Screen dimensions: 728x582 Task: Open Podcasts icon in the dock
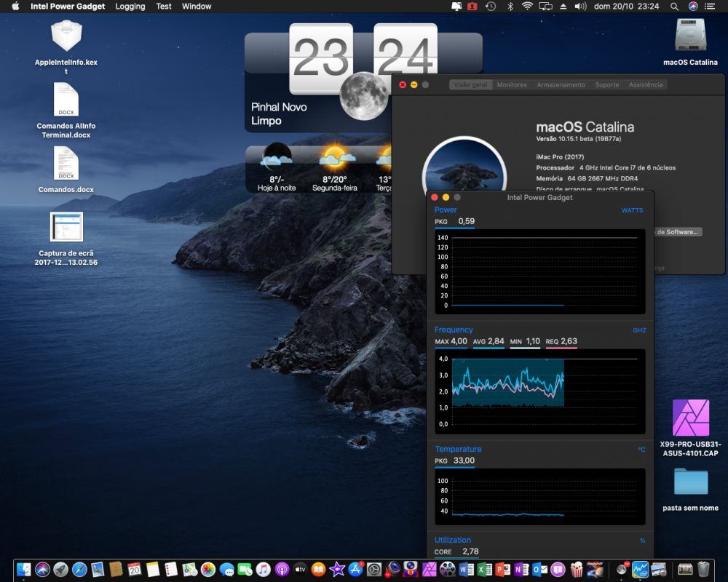[282, 569]
